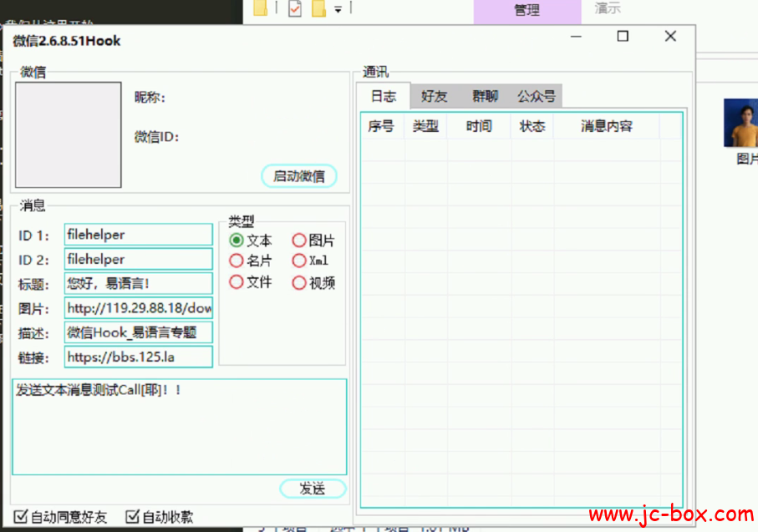Close the 微信2.6.8.51Hook window
Image resolution: width=758 pixels, height=532 pixels.
tap(670, 37)
